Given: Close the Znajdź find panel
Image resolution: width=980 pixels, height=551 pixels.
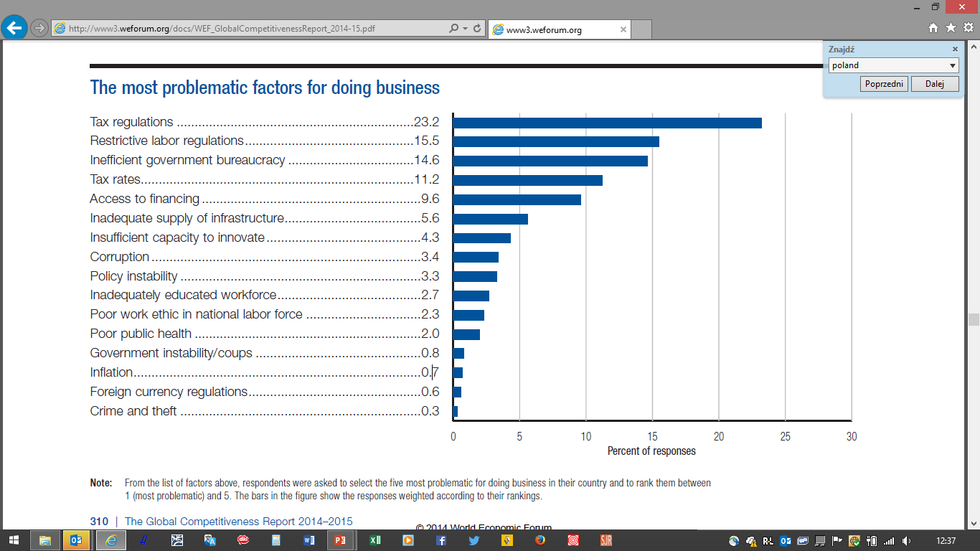Looking at the screenshot, I should click(955, 50).
